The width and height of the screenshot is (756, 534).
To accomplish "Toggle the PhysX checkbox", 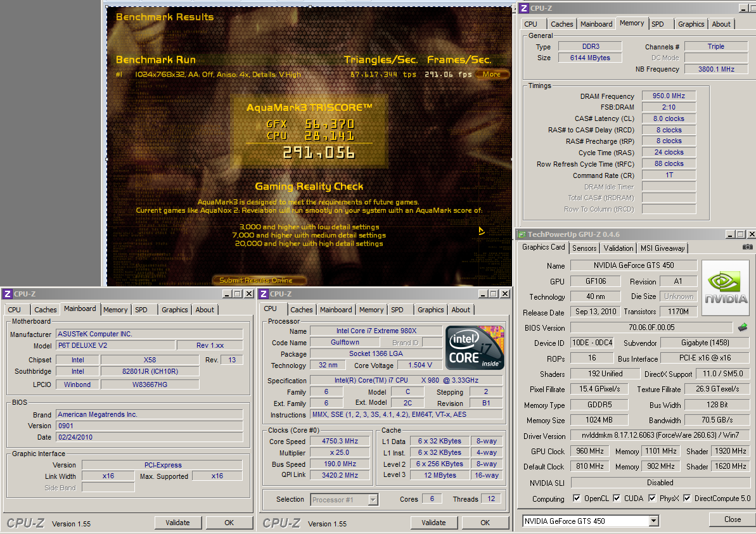I will [652, 499].
